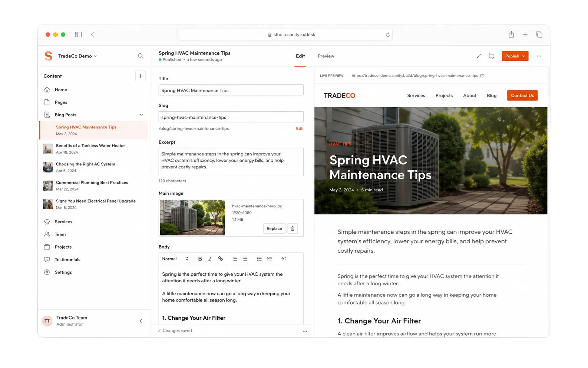Click the clear formatting icon in Body toolbar
Screen dimensions: 588x368
click(x=284, y=259)
